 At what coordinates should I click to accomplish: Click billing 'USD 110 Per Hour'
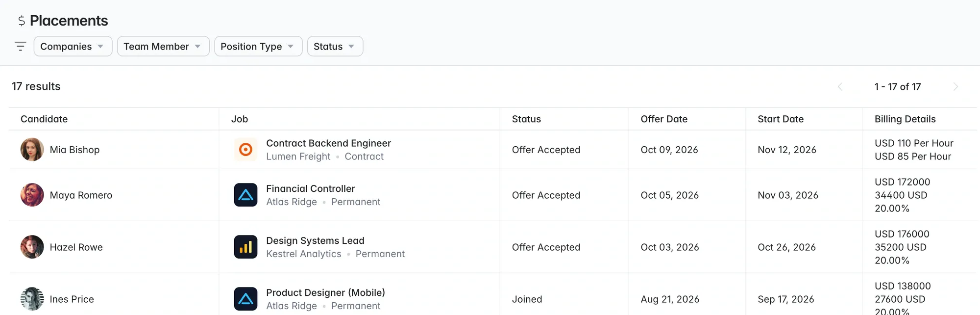[914, 143]
